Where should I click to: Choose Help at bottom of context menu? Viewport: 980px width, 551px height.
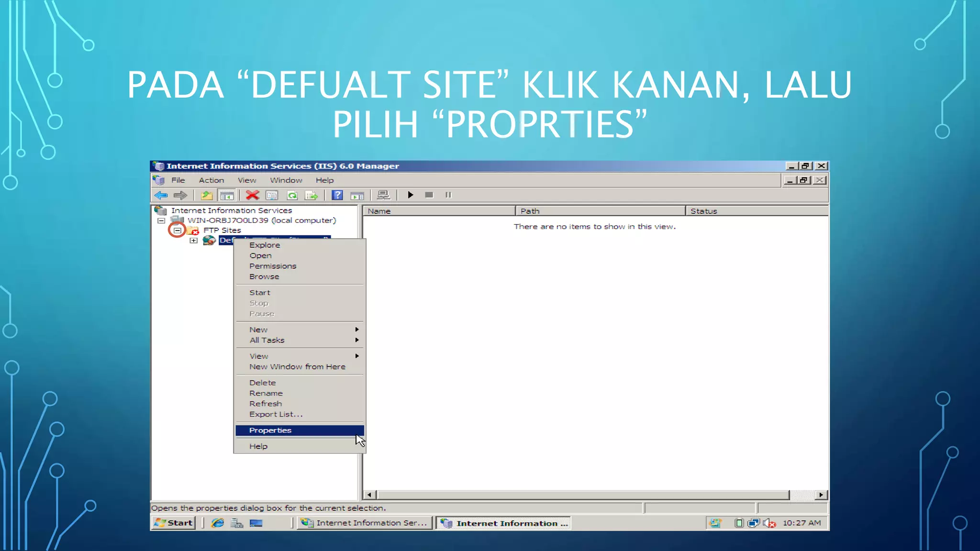pyautogui.click(x=300, y=446)
